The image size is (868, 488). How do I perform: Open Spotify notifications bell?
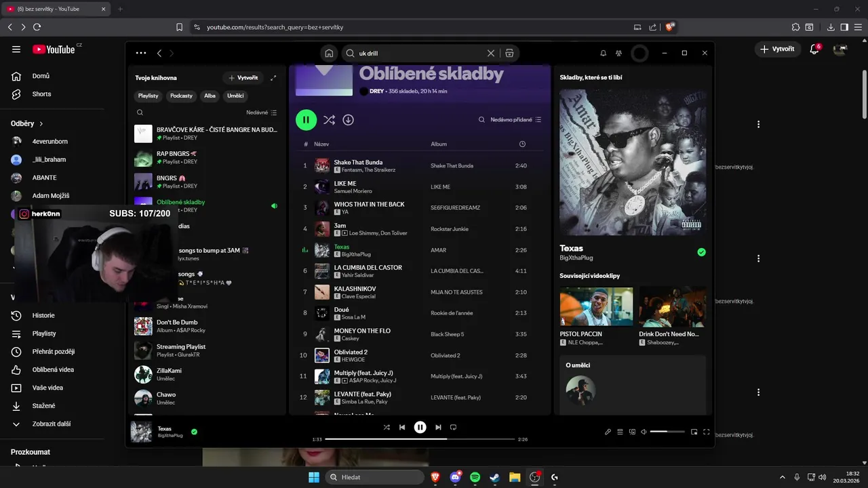point(603,53)
